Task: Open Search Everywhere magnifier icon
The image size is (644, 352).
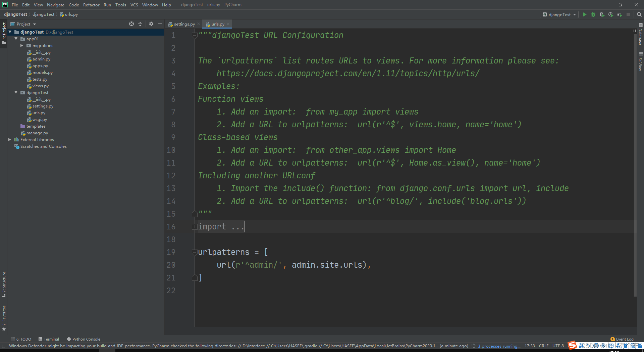Action: (x=639, y=14)
